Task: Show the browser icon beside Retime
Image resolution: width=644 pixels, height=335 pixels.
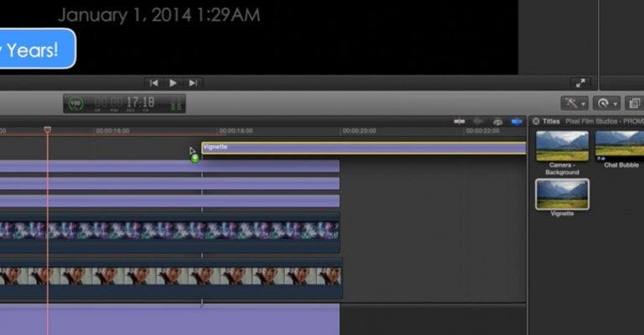Action: 634,103
